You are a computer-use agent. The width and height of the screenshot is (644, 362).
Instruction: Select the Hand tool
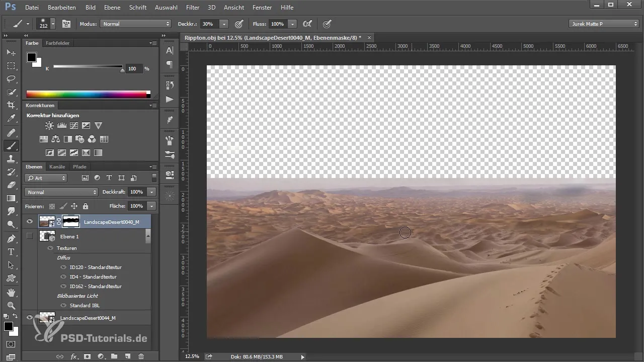(x=11, y=292)
